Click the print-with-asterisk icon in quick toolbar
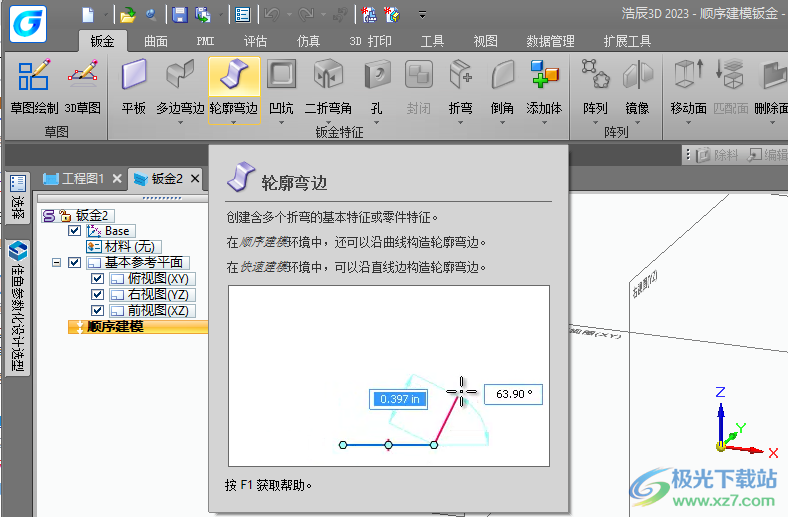 (x=369, y=15)
